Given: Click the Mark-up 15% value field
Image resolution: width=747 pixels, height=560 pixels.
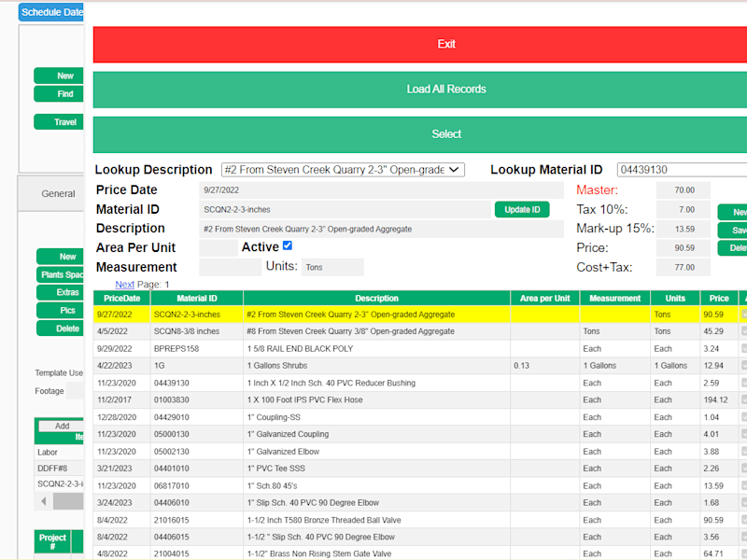Looking at the screenshot, I should [x=684, y=229].
